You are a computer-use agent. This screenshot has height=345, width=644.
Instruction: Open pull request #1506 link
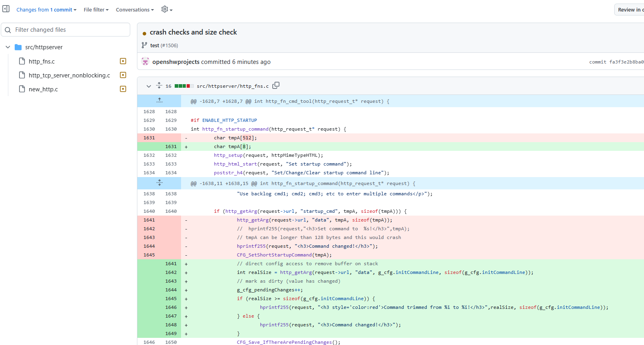pyautogui.click(x=170, y=46)
